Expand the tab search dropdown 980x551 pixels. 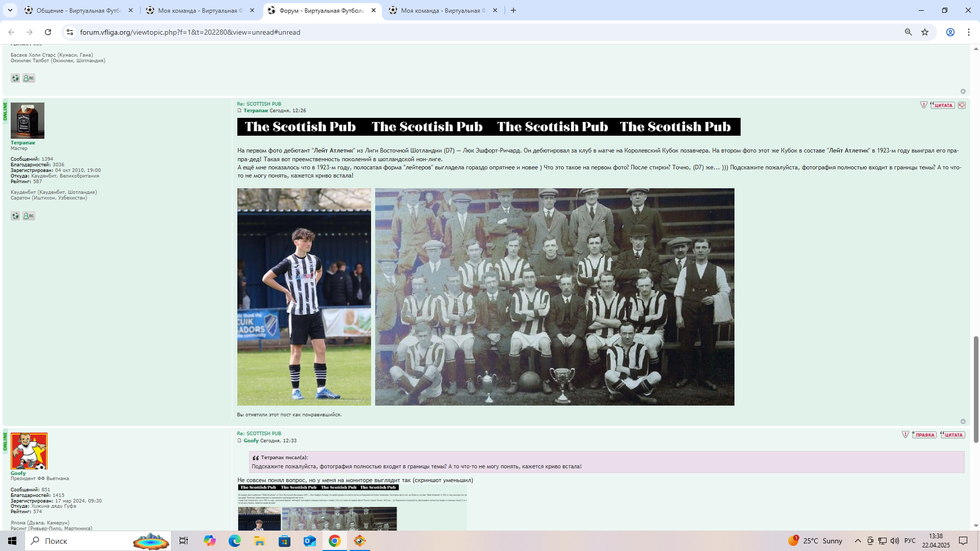point(10,10)
